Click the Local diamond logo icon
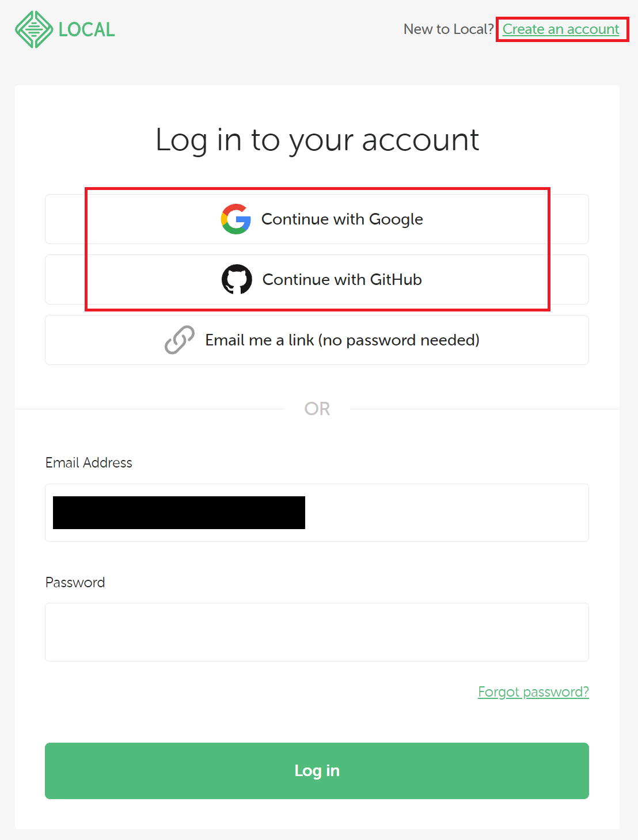The width and height of the screenshot is (638, 840). (34, 29)
